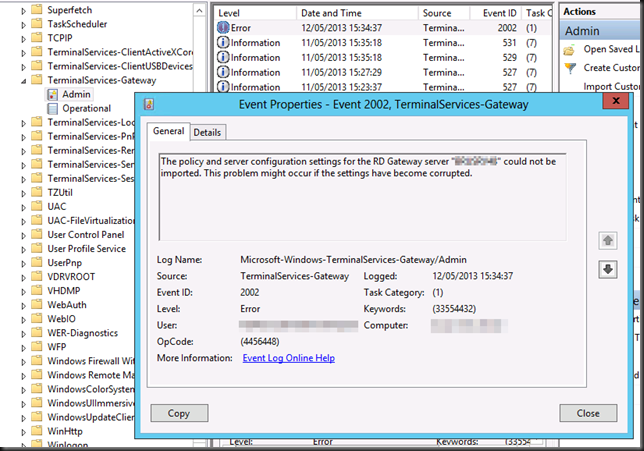Click Open Saved Log in Actions pane

pos(611,49)
